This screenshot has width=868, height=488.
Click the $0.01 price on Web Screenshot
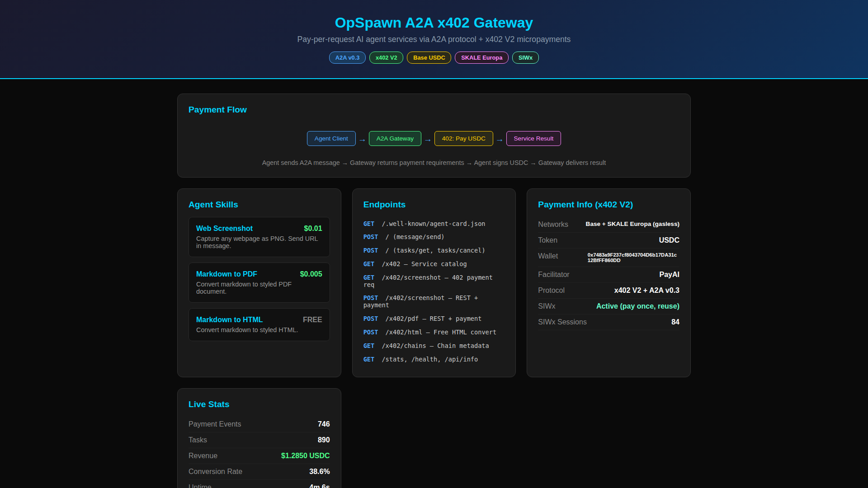tap(313, 229)
